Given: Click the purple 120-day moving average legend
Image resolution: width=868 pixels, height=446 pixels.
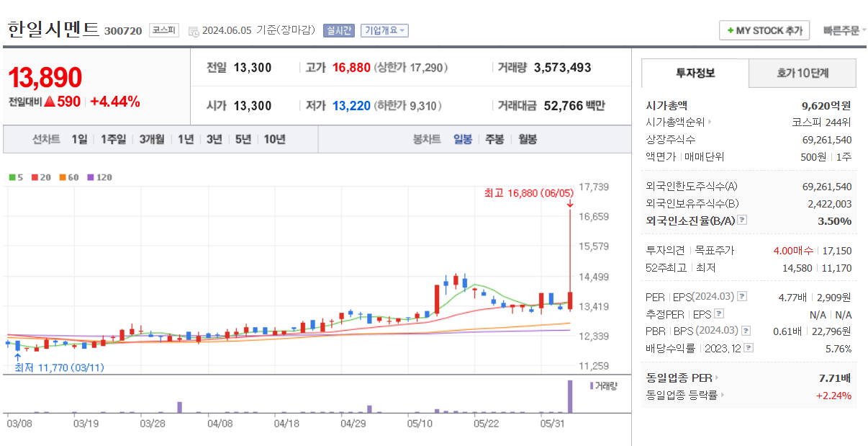Looking at the screenshot, I should point(99,177).
